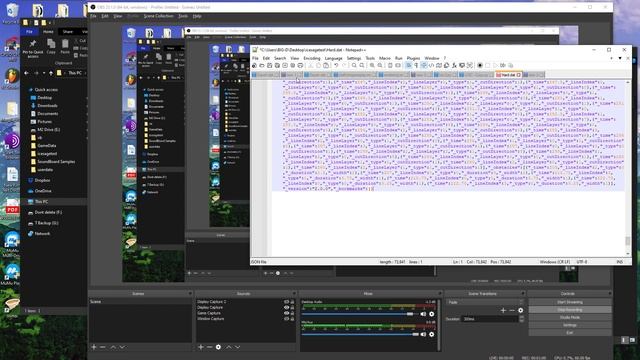The image size is (640, 360).
Task: Select This PC in File Explorer sidebar
Action: (41, 202)
